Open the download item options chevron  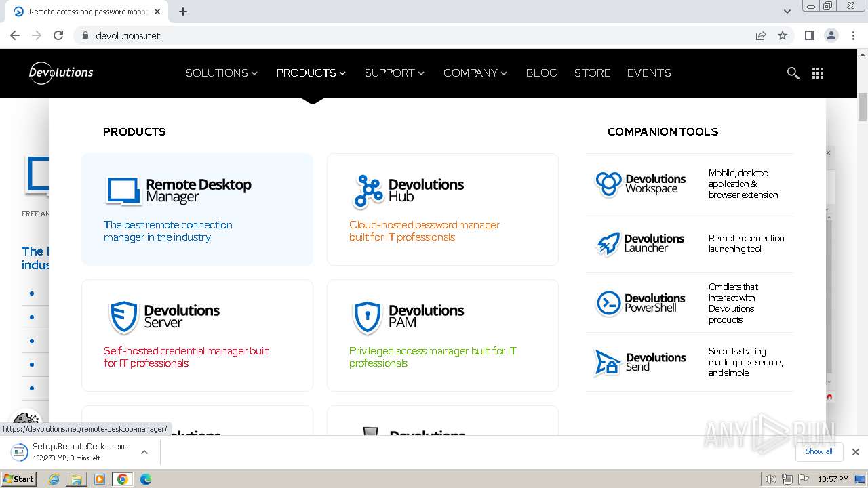(x=144, y=452)
